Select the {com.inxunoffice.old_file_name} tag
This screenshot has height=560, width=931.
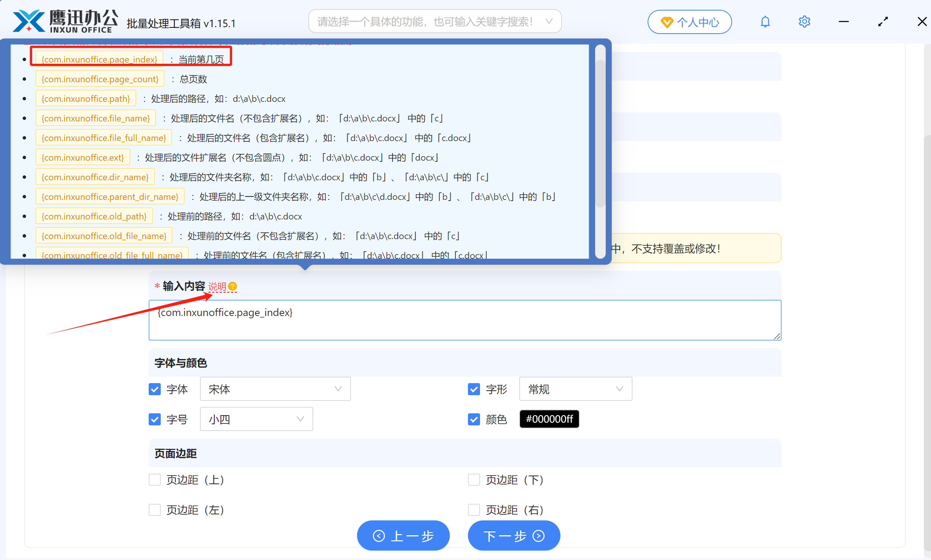tap(103, 236)
